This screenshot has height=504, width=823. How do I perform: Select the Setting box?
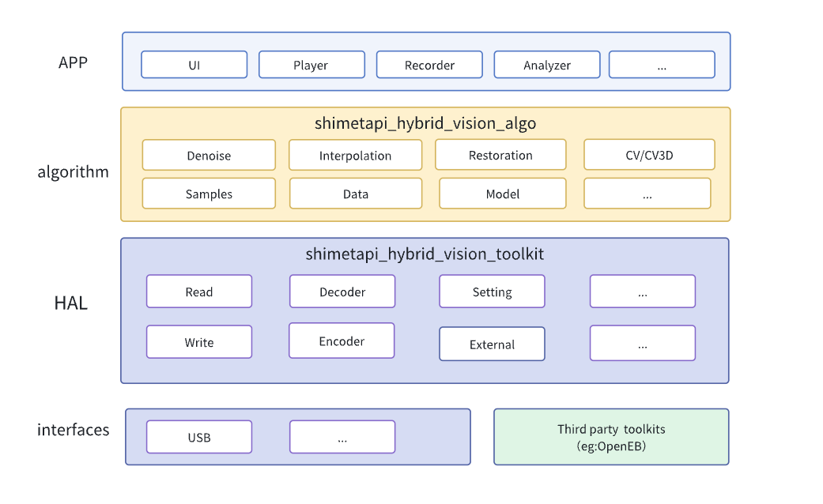[x=493, y=291]
